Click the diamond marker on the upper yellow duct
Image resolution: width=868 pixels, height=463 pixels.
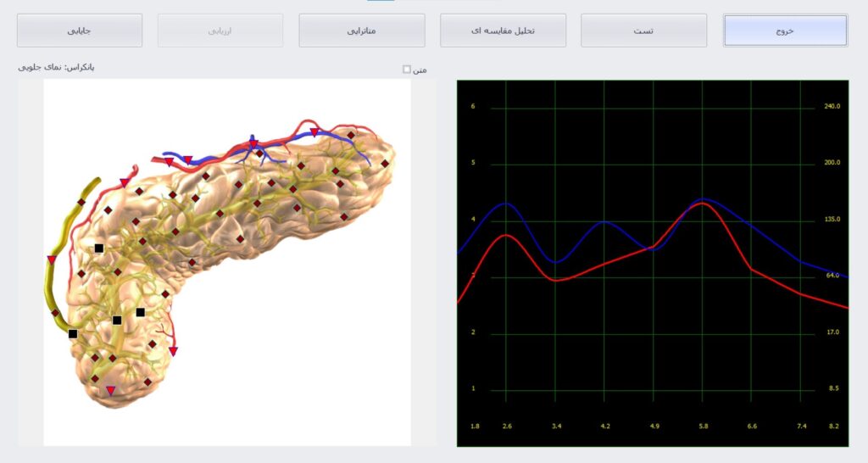(81, 202)
